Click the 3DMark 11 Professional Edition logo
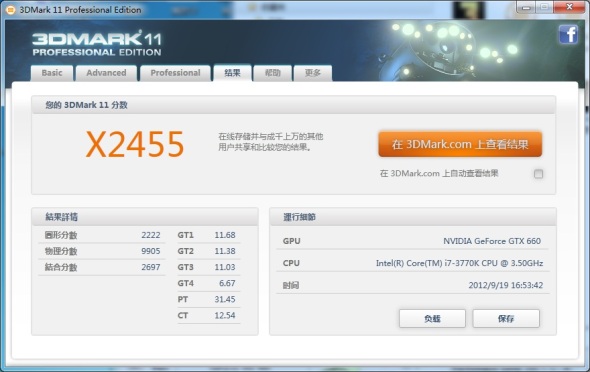The width and height of the screenshot is (590, 372). [x=97, y=43]
